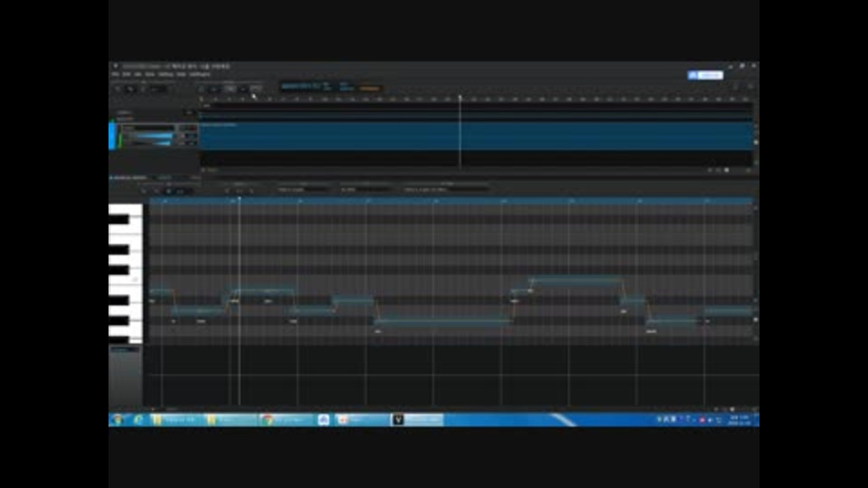Click the second piano roll toolbar icon
Image resolution: width=868 pixels, height=488 pixels.
tap(156, 191)
